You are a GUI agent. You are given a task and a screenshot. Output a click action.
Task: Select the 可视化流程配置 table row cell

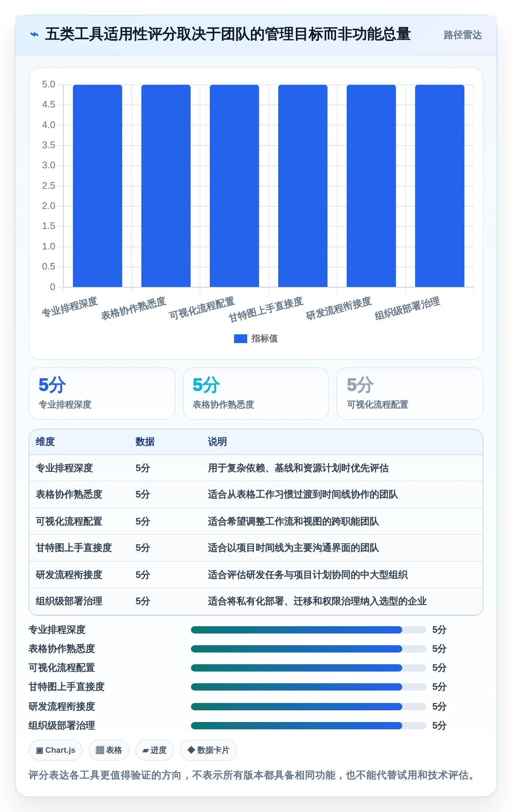[x=69, y=522]
